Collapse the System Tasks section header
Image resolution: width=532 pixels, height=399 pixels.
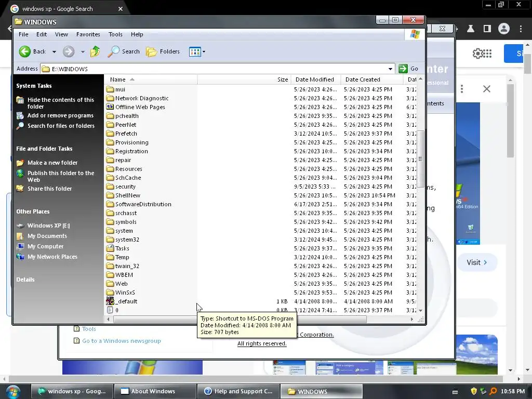34,86
